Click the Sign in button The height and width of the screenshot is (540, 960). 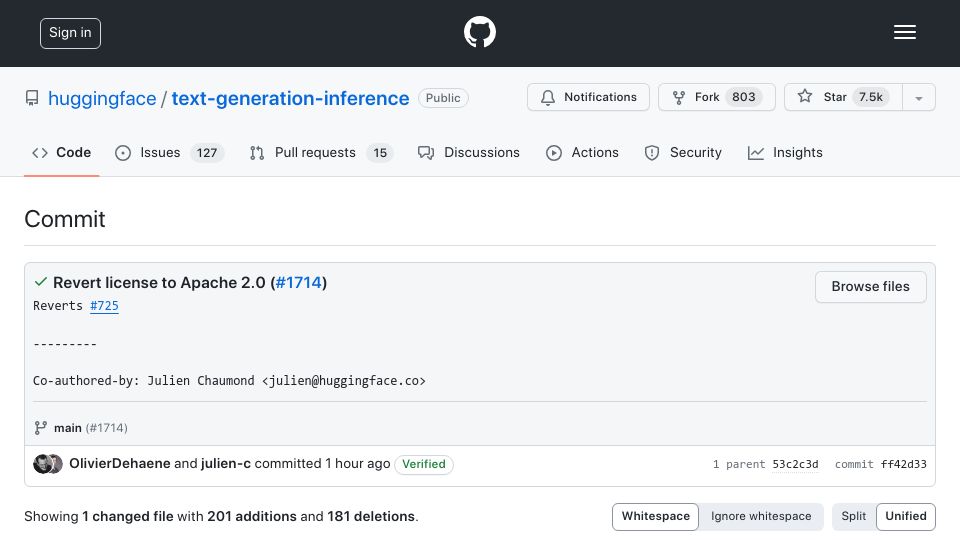pos(70,33)
